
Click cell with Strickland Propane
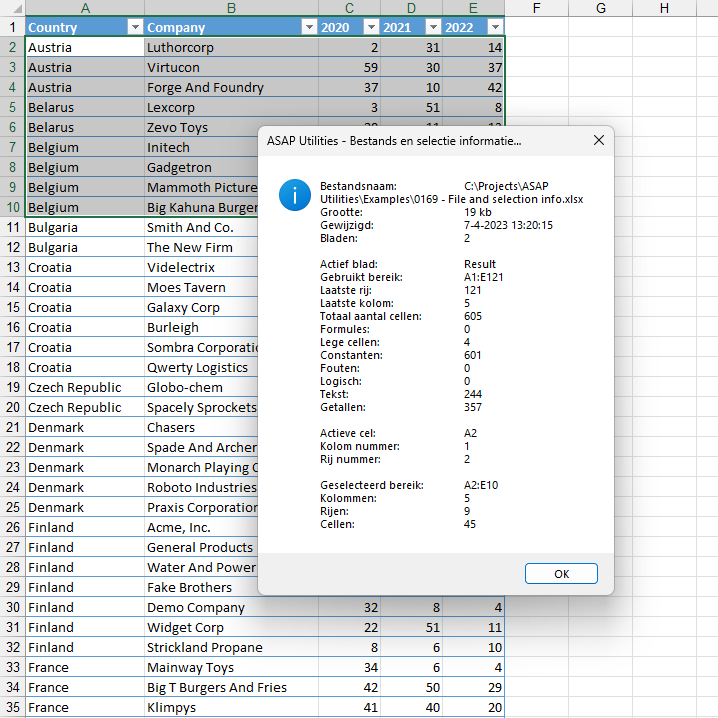[231, 647]
